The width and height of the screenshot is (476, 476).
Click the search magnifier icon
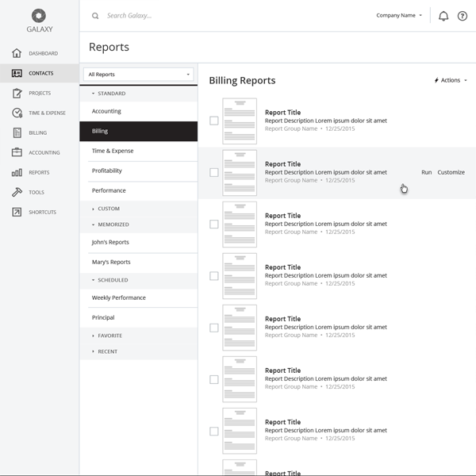(x=95, y=16)
